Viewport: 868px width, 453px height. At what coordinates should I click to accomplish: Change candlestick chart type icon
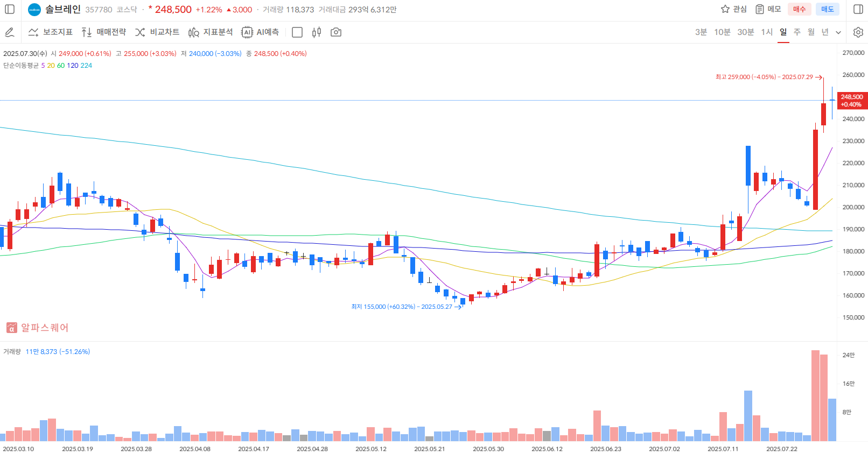tap(317, 32)
